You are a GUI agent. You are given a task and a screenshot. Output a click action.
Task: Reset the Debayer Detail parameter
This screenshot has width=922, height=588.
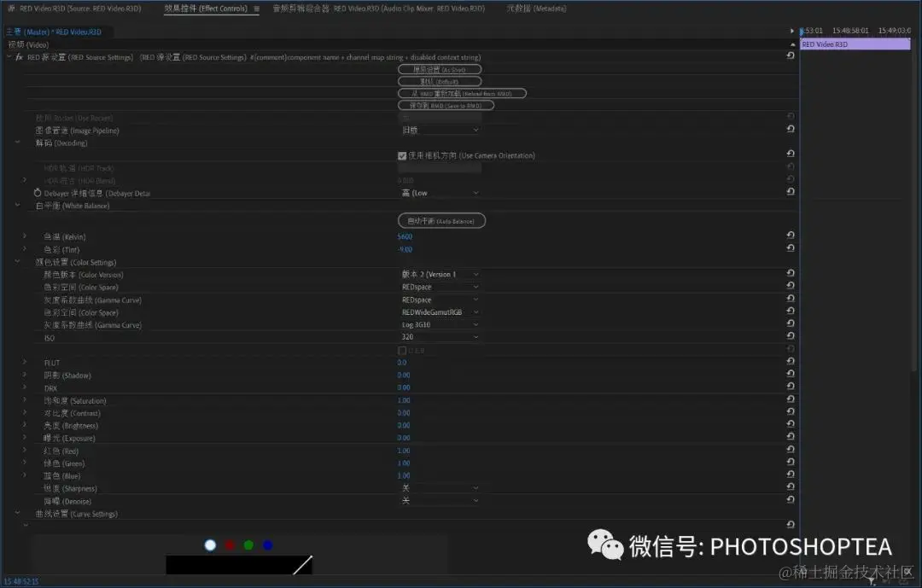coord(791,192)
